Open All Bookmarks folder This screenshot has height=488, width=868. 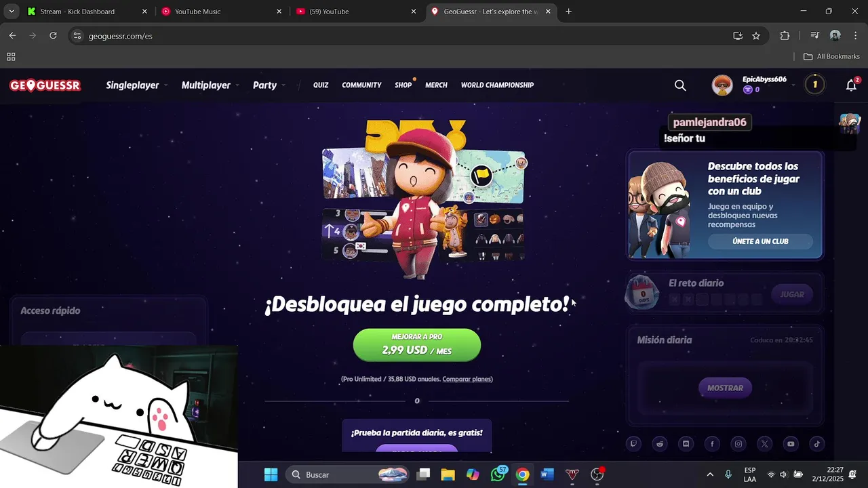(x=831, y=57)
